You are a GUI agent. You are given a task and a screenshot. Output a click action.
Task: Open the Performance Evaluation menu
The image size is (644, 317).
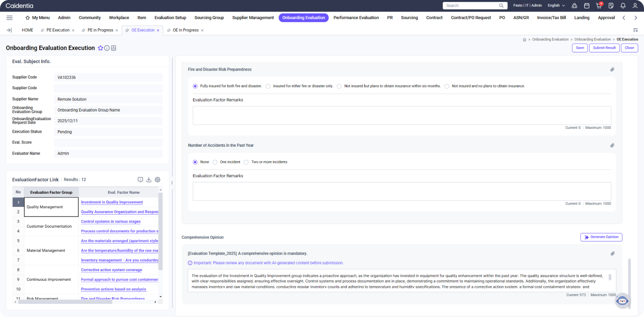pos(356,18)
